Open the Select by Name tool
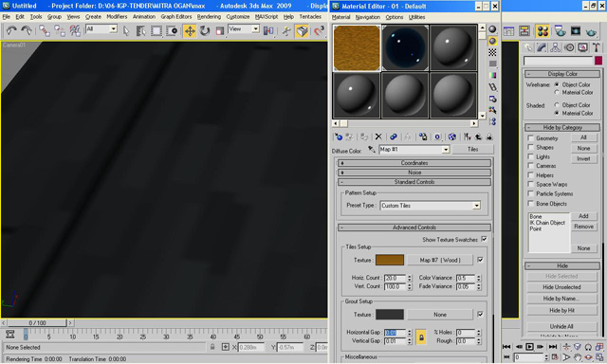The width and height of the screenshot is (607, 364). tap(140, 30)
